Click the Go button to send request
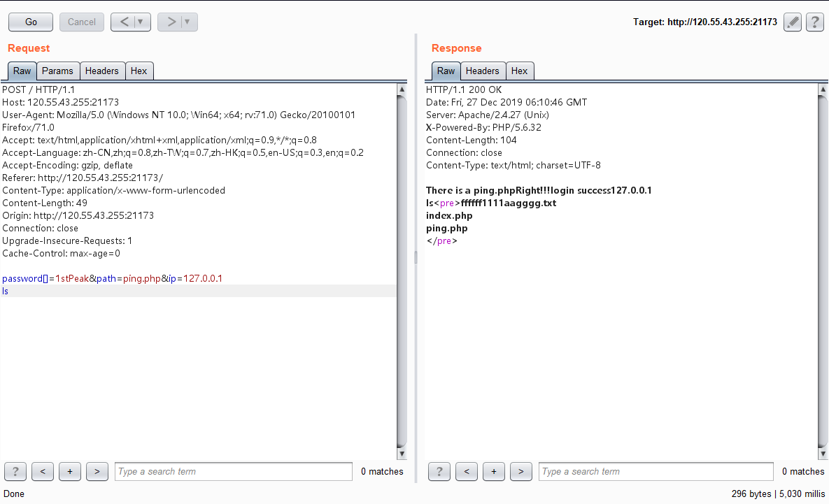The width and height of the screenshot is (829, 504). (31, 22)
